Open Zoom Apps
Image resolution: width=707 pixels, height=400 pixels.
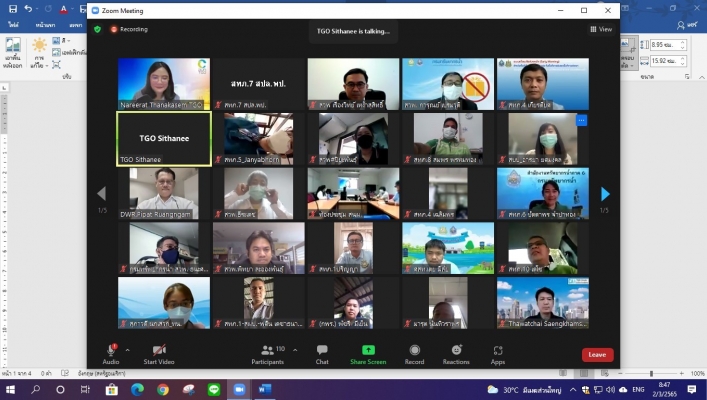pos(498,351)
